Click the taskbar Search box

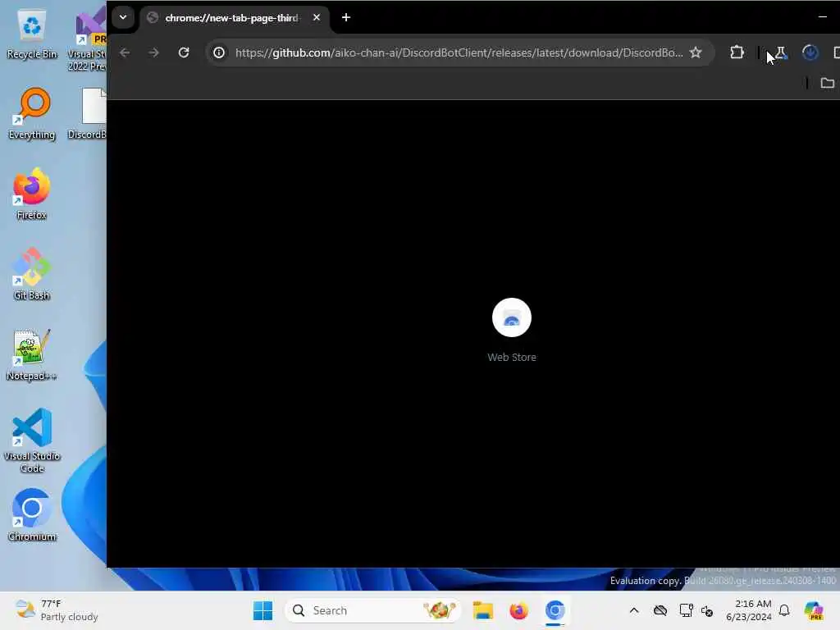[x=373, y=610]
